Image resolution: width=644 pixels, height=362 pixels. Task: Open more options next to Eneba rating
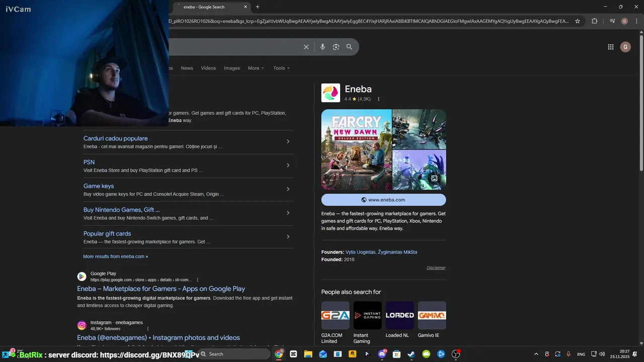click(378, 99)
